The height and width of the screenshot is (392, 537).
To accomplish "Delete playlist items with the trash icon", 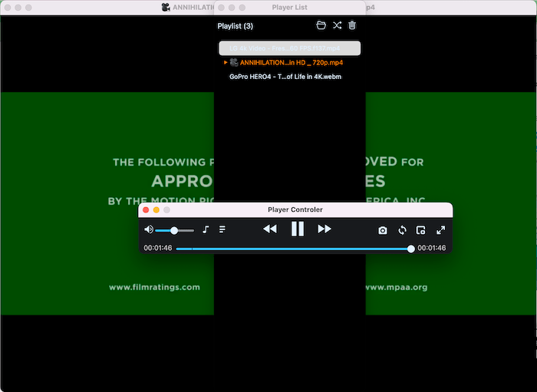I will [x=352, y=25].
